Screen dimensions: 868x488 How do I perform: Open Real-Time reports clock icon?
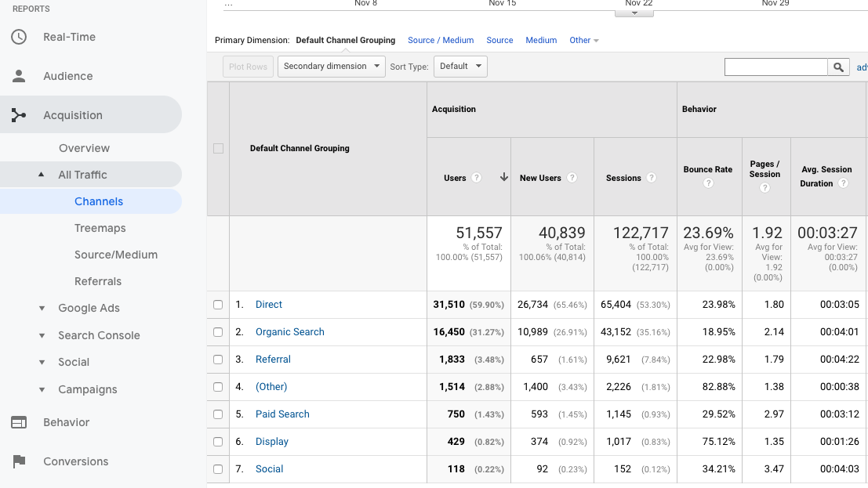[19, 37]
